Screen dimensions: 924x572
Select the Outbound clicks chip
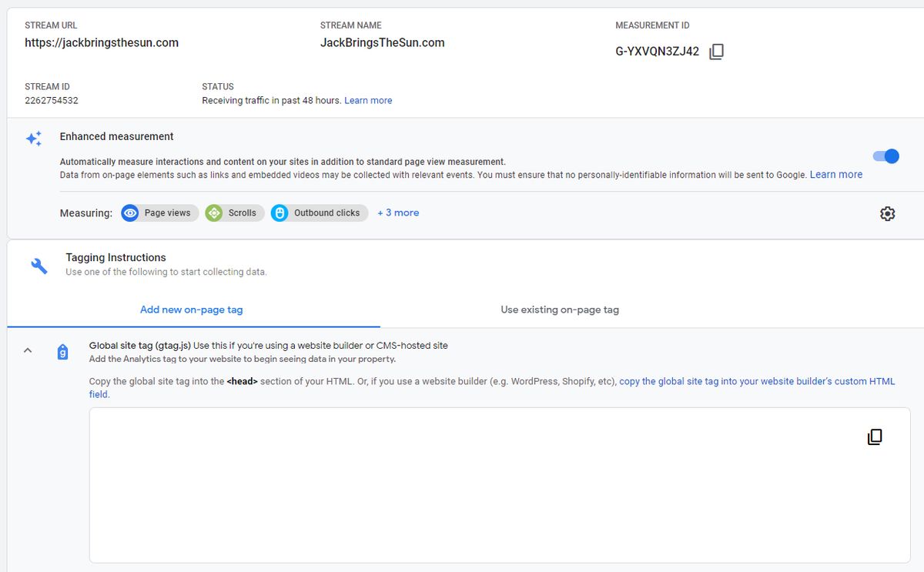click(x=320, y=213)
